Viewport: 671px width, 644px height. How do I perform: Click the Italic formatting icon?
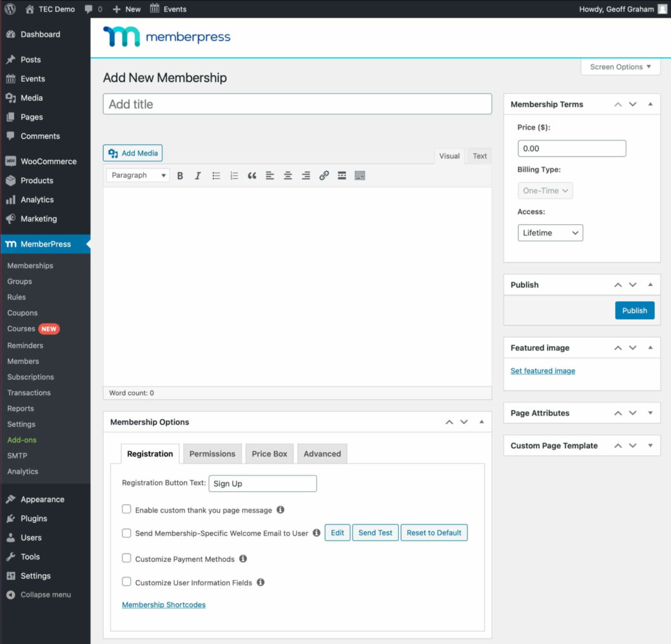coord(198,175)
